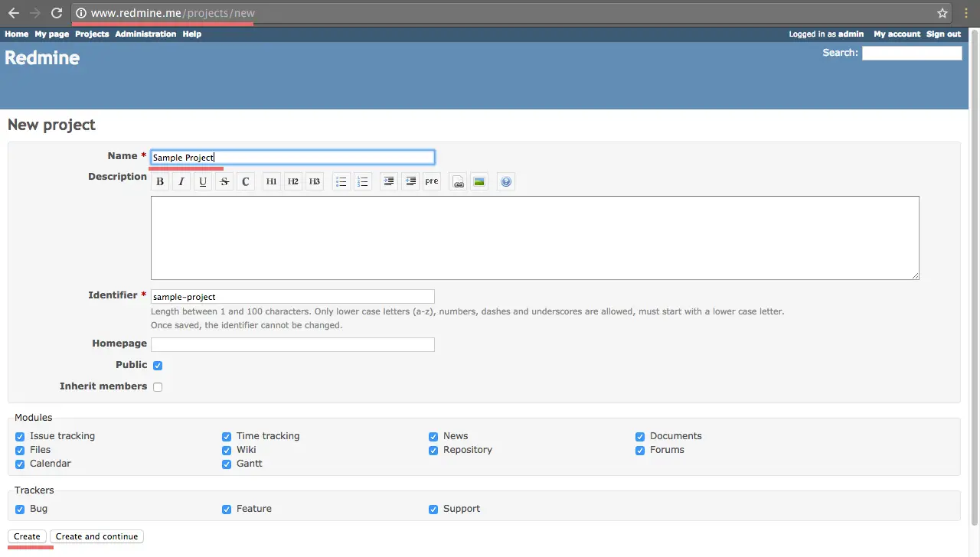
Task: Open the Home menu link
Action: tap(16, 34)
